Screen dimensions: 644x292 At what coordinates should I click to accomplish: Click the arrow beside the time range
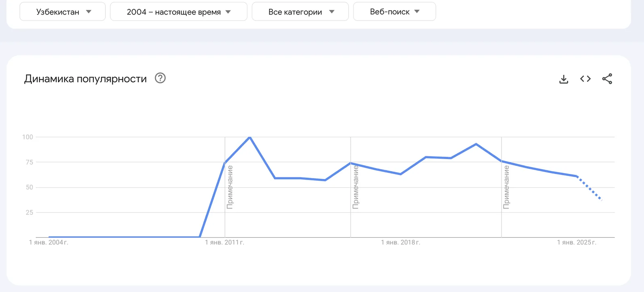(228, 12)
